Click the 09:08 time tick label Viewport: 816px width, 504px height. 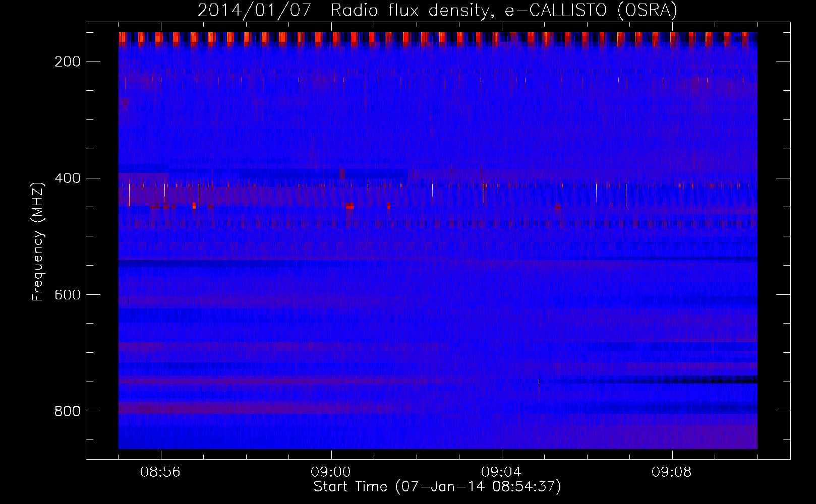(x=672, y=472)
